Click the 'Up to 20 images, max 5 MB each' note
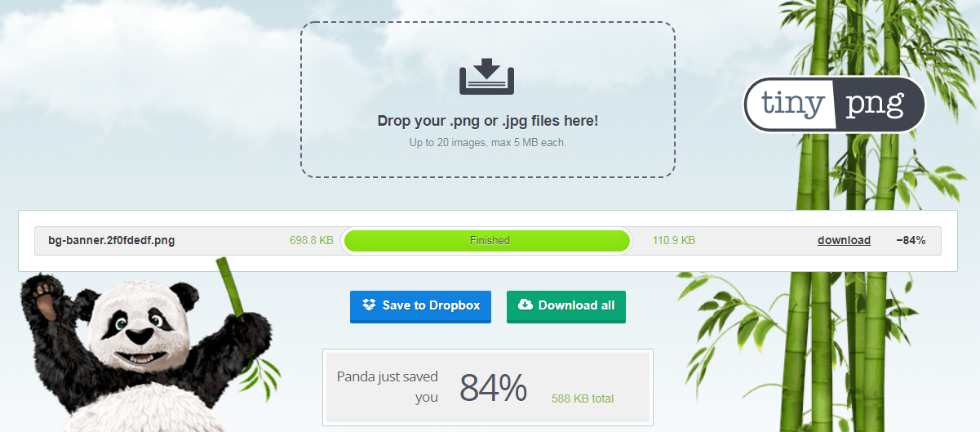 pyautogui.click(x=487, y=142)
